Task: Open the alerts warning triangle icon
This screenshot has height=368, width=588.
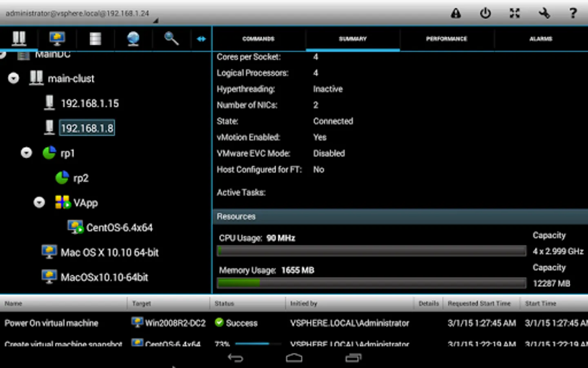Action: (x=456, y=13)
